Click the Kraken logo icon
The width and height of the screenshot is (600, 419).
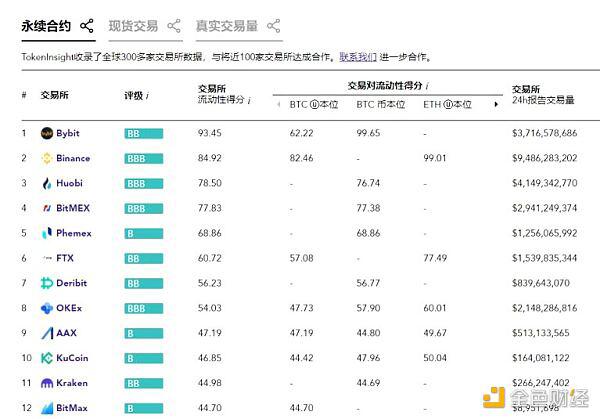tap(47, 383)
